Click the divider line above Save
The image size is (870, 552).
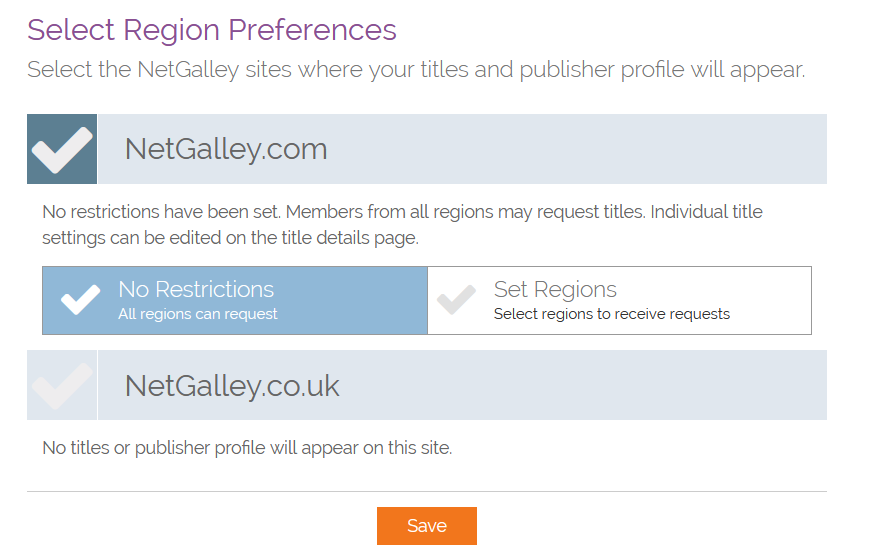pos(427,492)
